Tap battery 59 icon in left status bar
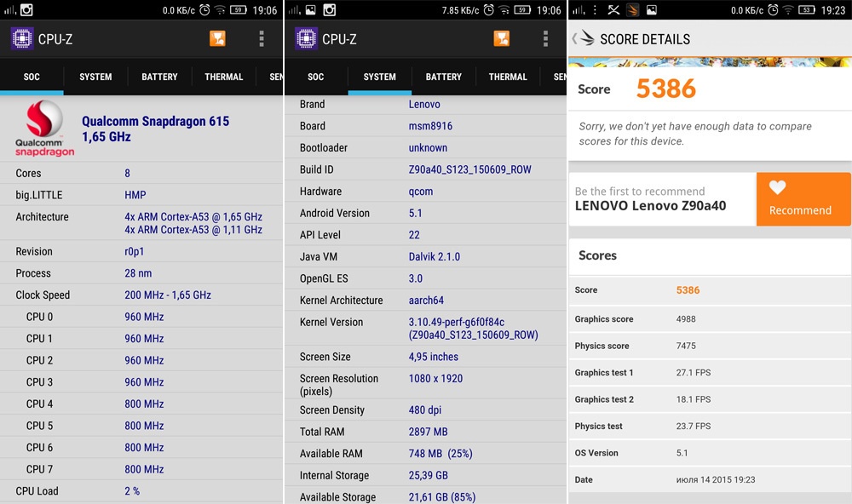The width and height of the screenshot is (852, 504). (x=239, y=9)
